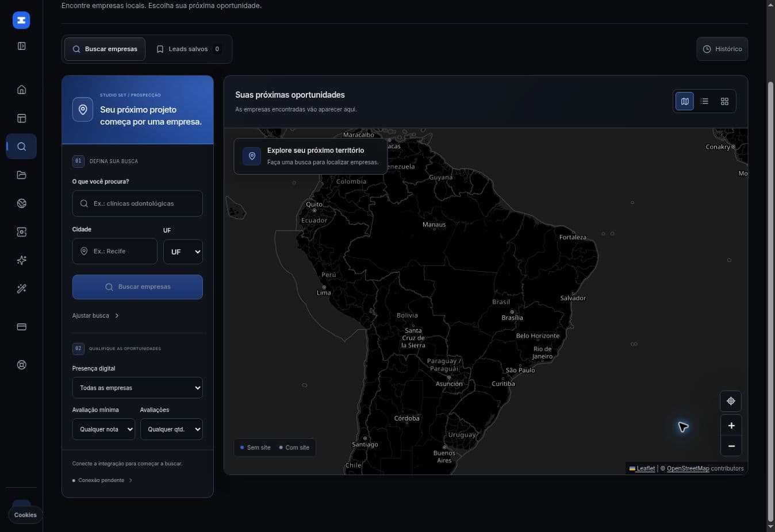Screen dimensions: 775x532
Task: Open the Histórico button
Action: [x=722, y=49]
